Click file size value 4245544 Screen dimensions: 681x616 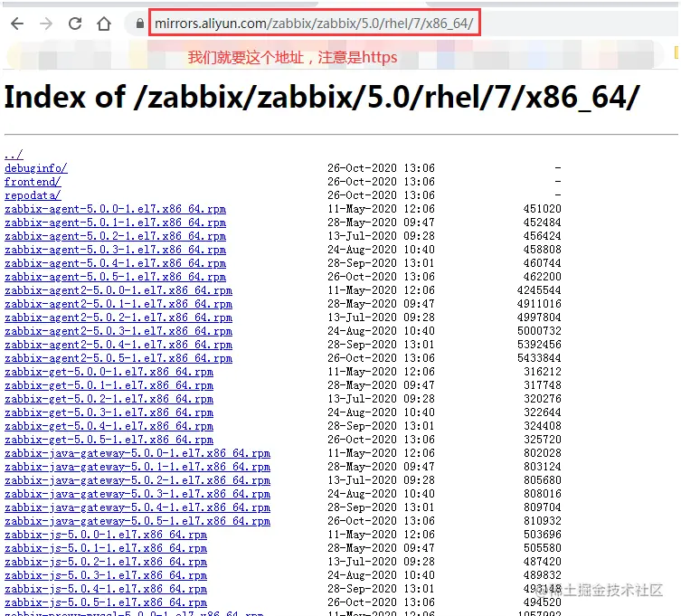click(x=539, y=289)
